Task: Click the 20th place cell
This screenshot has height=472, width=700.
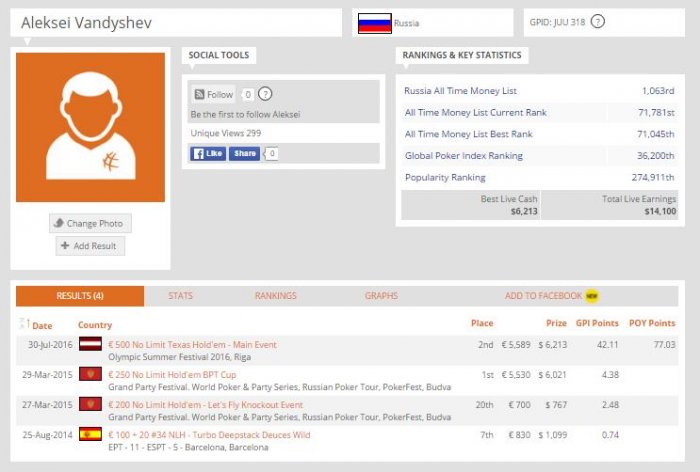Action: tap(484, 405)
